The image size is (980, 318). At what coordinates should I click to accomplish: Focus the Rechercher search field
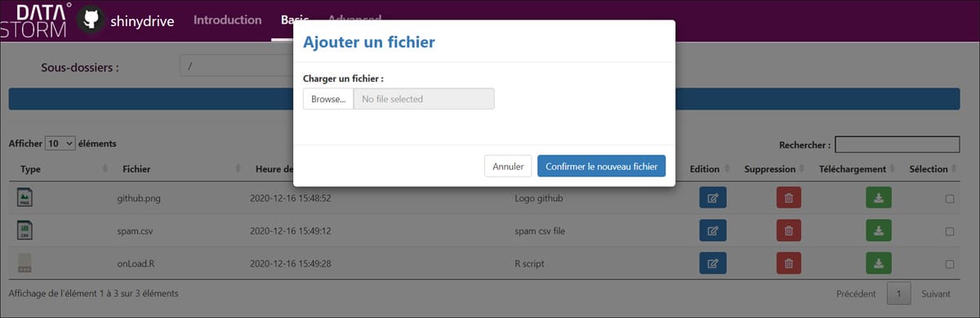tap(897, 145)
